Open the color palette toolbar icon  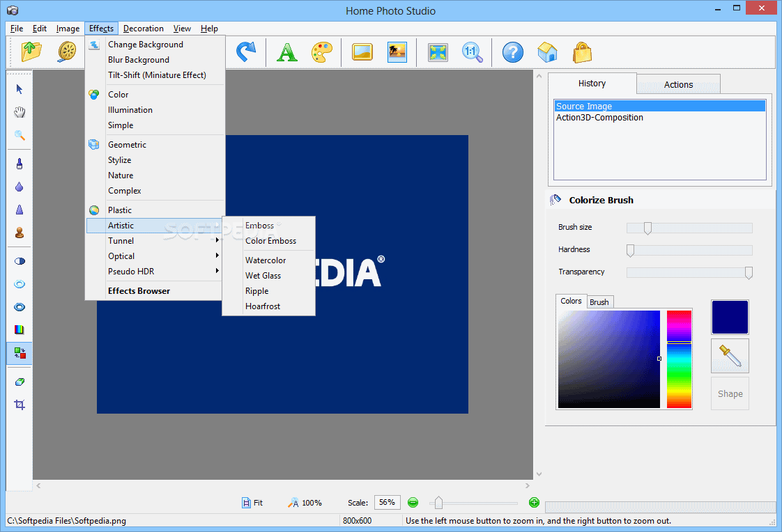(x=322, y=52)
